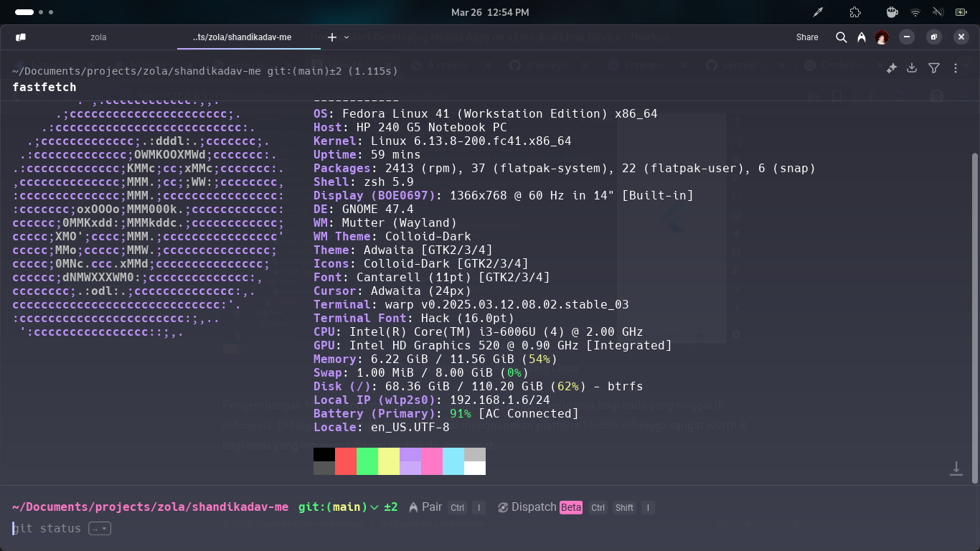Viewport: 980px width, 551px height.
Task: Open the Warp Drive panel icon
Action: pos(21,37)
